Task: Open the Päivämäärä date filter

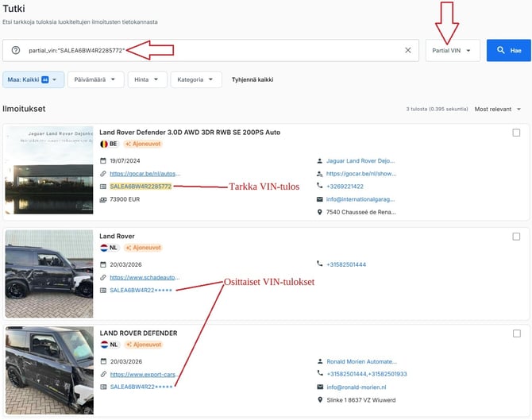Action: click(95, 79)
